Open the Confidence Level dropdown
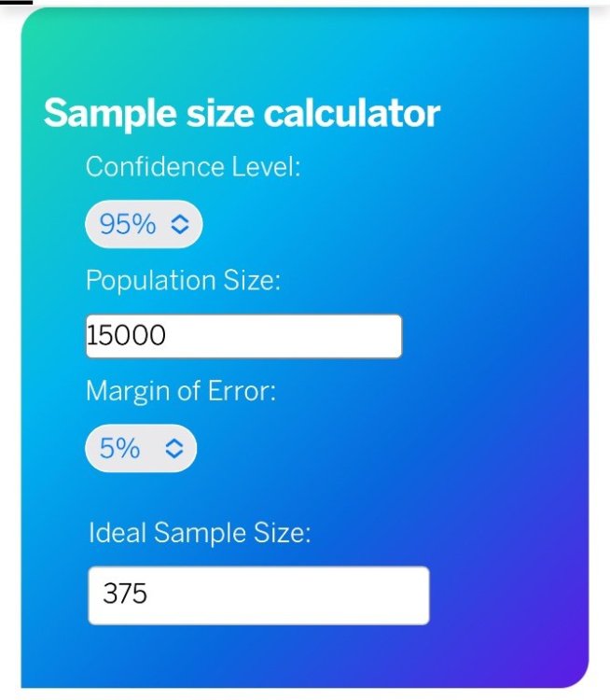The width and height of the screenshot is (610, 700). point(144,225)
